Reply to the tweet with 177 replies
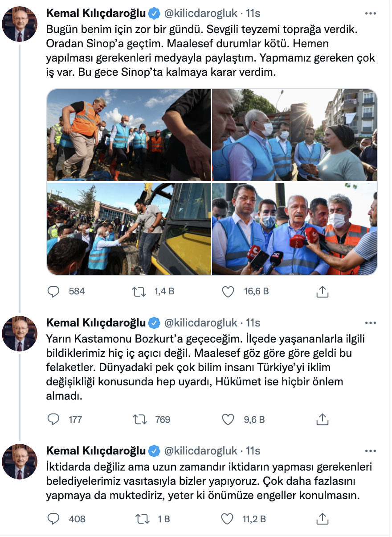This screenshot has width=392, height=537. pos(53,419)
